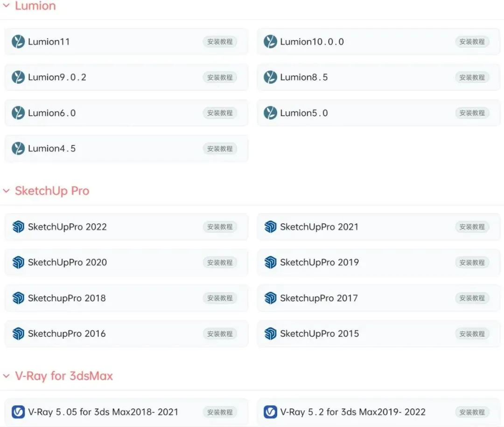Image resolution: width=504 pixels, height=427 pixels.
Task: Open 安装教程 for Lumion11
Action: tap(220, 42)
